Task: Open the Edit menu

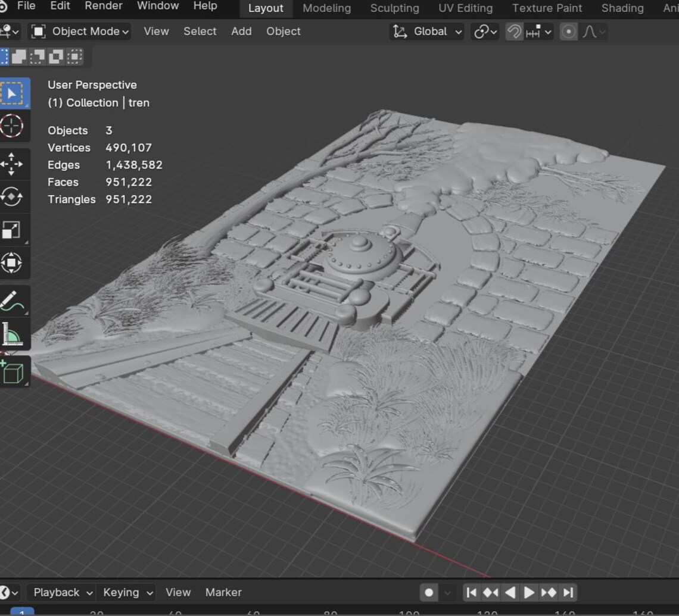Action: click(60, 6)
